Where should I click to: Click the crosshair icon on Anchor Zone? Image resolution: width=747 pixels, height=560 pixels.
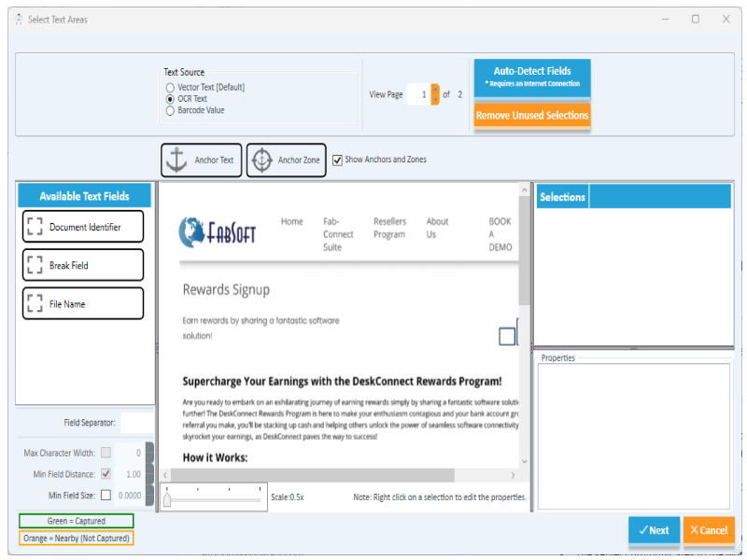[x=261, y=160]
